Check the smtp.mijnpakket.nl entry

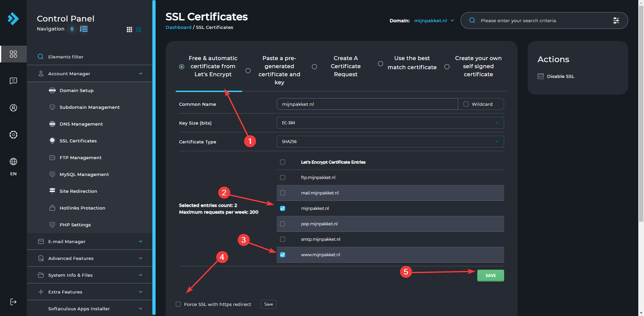click(x=283, y=239)
